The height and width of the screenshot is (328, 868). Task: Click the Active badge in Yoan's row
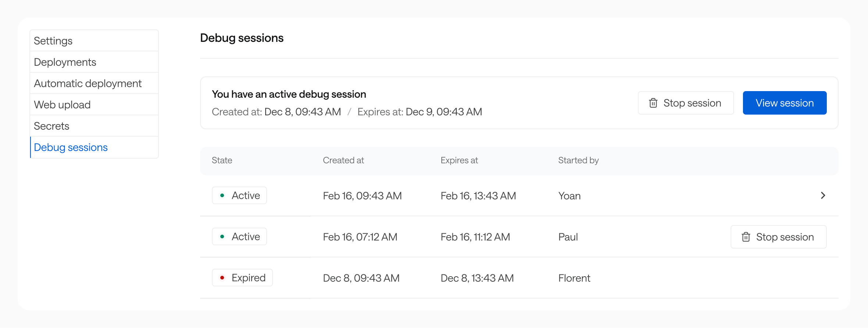[x=239, y=195]
